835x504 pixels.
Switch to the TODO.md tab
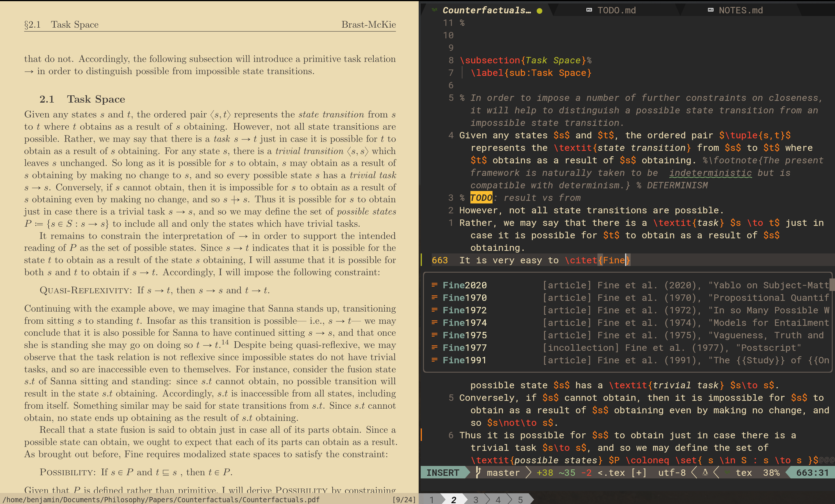click(x=616, y=10)
